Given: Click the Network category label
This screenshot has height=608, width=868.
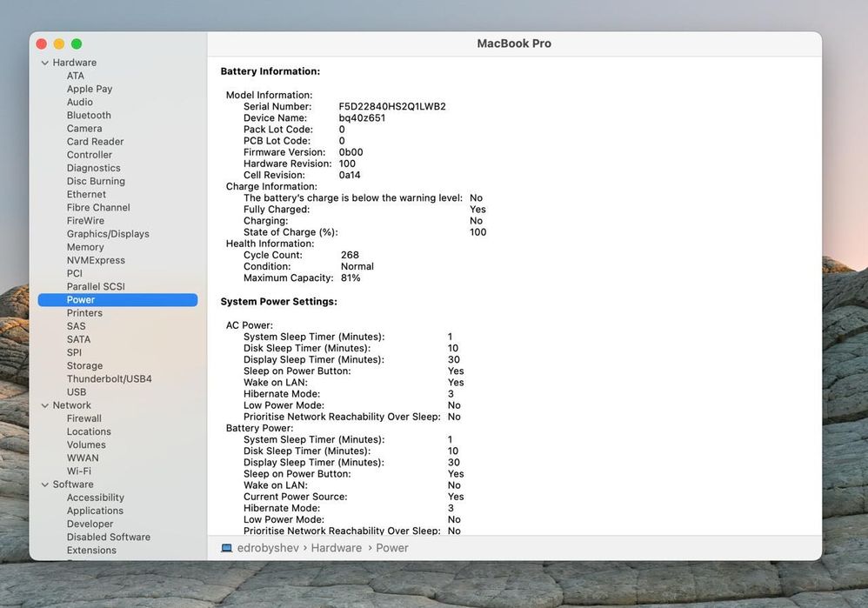Looking at the screenshot, I should pos(71,406).
